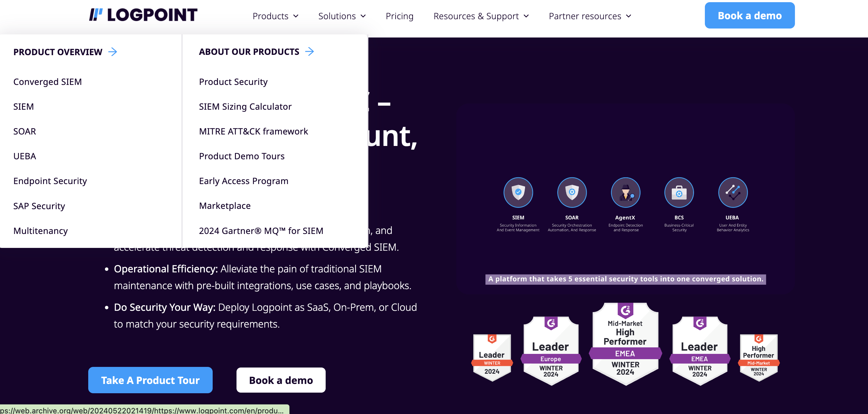The image size is (868, 414).
Task: Click the AgentX detective icon
Action: pyautogui.click(x=625, y=192)
